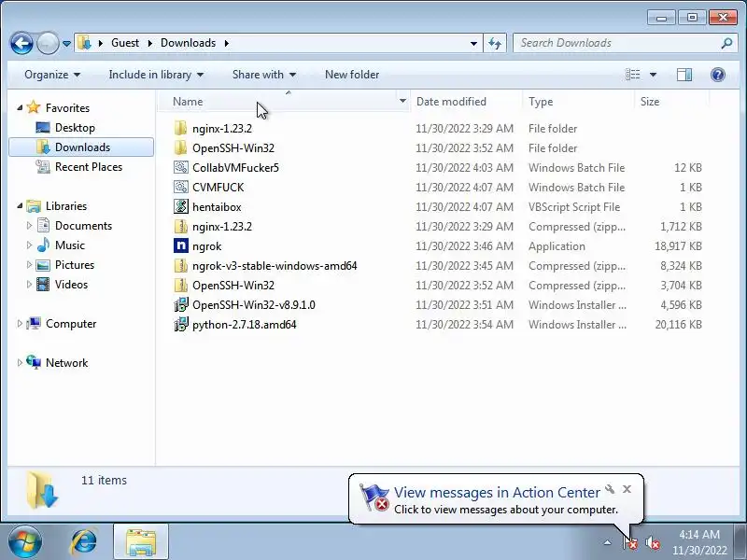Open the view options dropdown arrow
This screenshot has width=747, height=560.
click(x=653, y=75)
